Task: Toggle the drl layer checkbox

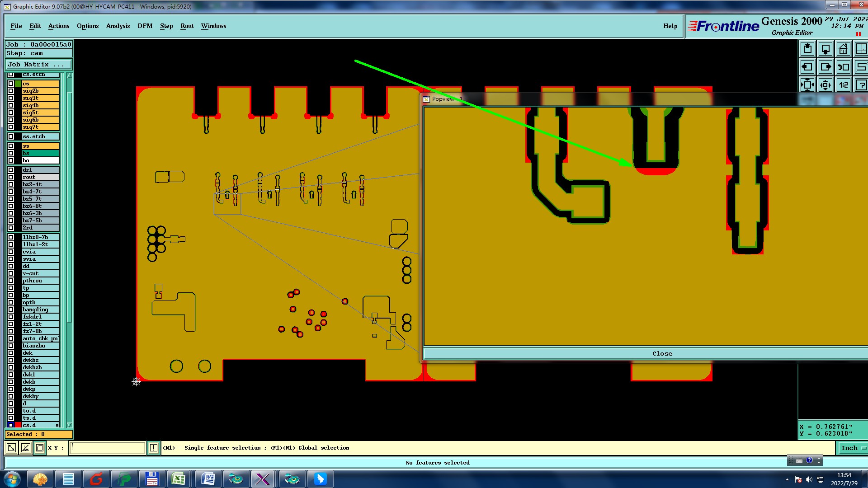Action: click(11, 170)
